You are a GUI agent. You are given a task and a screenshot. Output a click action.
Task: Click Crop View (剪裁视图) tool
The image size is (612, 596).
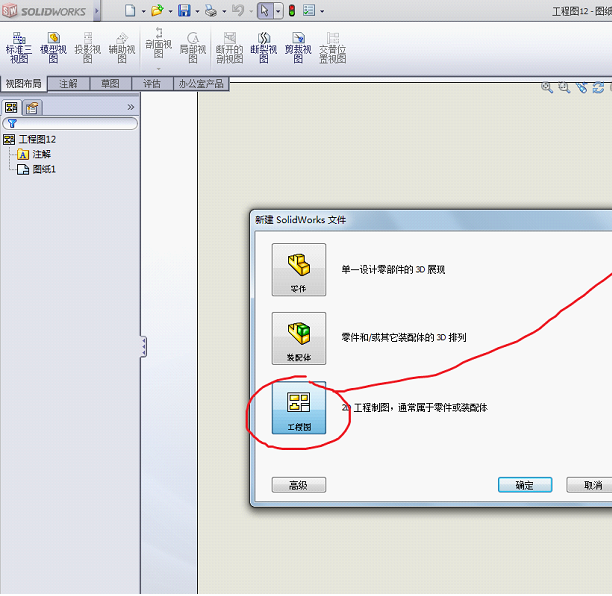coord(298,48)
